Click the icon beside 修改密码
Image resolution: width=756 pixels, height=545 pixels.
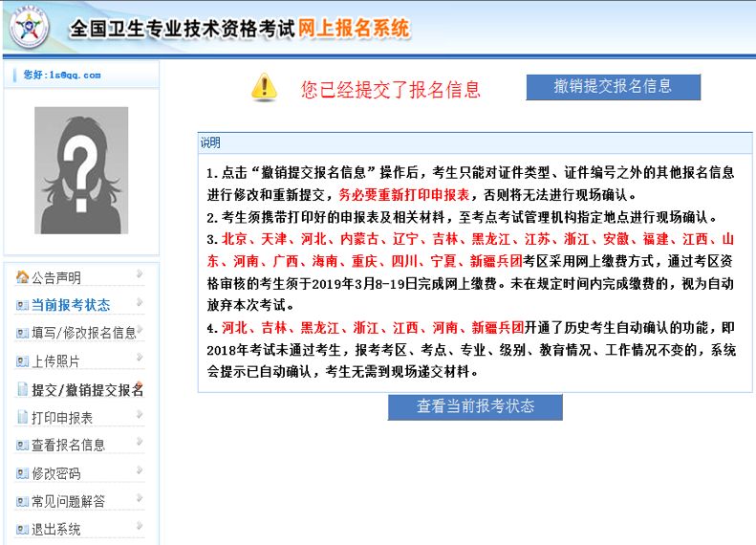(x=22, y=473)
